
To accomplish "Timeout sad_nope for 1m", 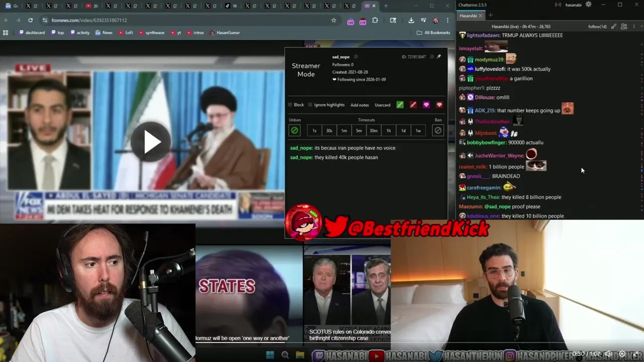I will [x=344, y=131].
